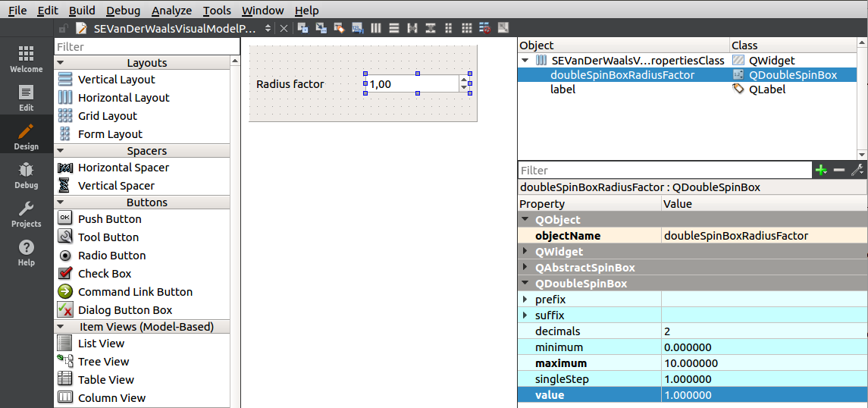Click up arrow on Radius factor spinbox
The image size is (868, 408).
click(464, 80)
